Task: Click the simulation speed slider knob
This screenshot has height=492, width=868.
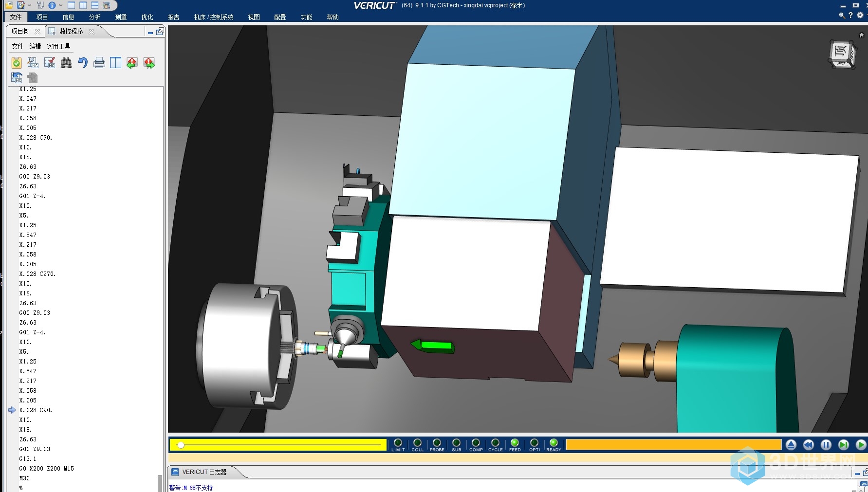Action: pyautogui.click(x=181, y=445)
